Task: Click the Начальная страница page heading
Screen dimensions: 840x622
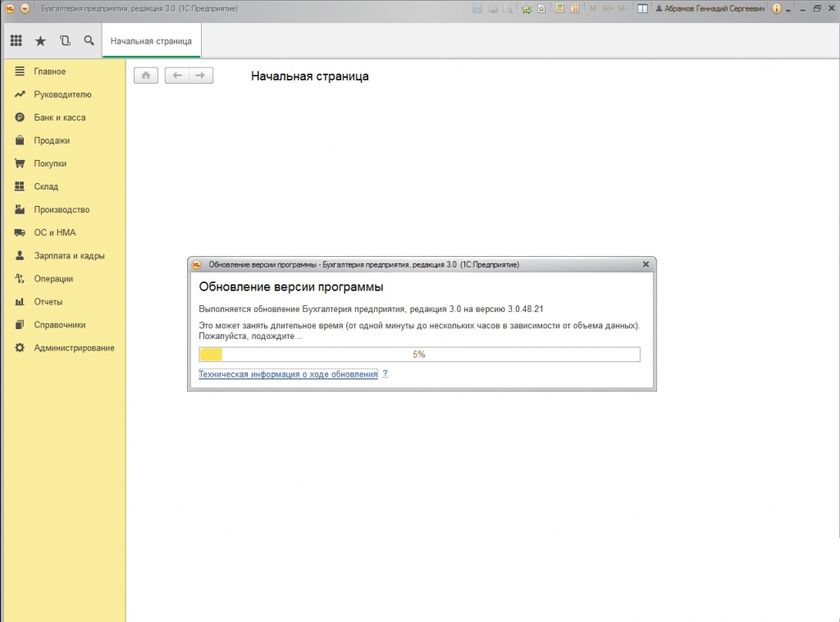Action: tap(309, 76)
